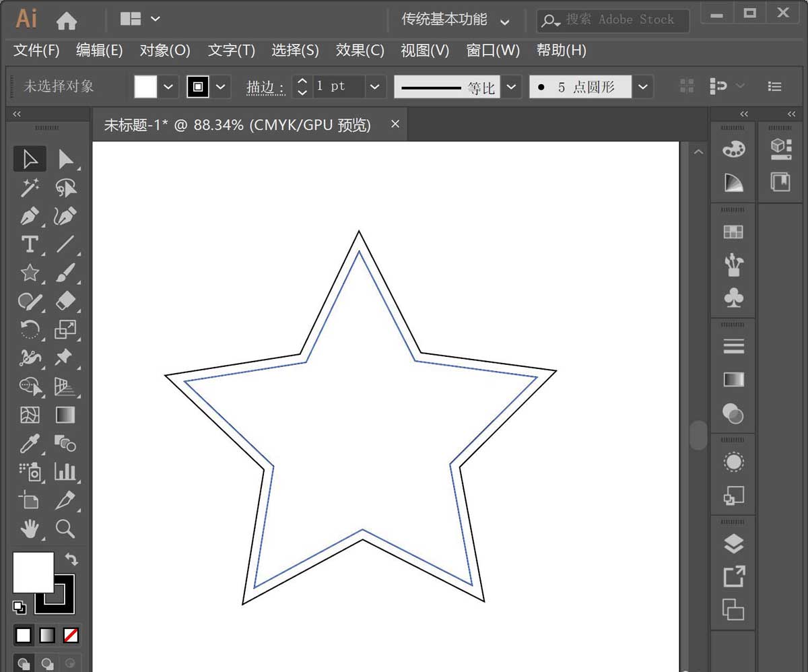Open the Transparency panel
The width and height of the screenshot is (808, 672).
tap(733, 413)
